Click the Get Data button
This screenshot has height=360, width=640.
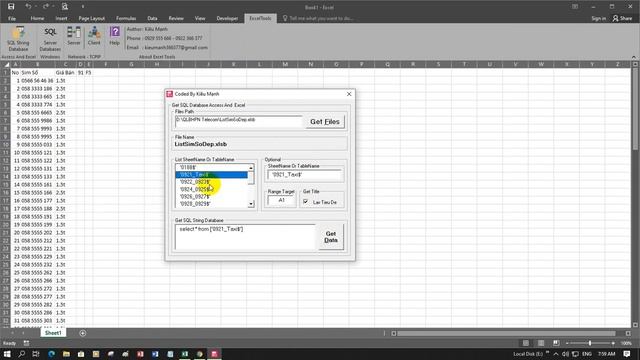click(331, 237)
